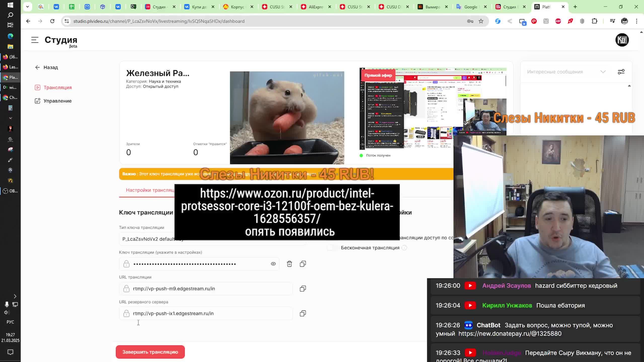Copy the backup server URL

303,313
